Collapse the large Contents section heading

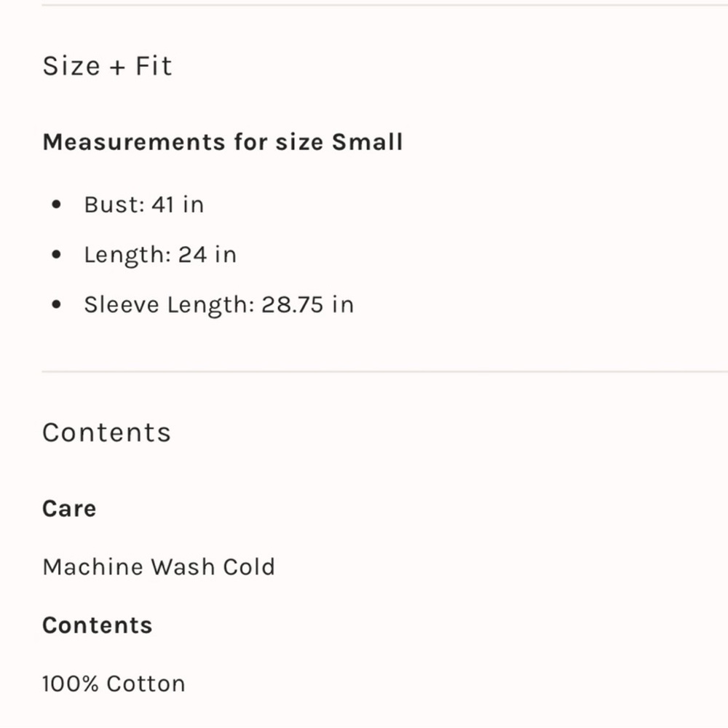pos(106,432)
